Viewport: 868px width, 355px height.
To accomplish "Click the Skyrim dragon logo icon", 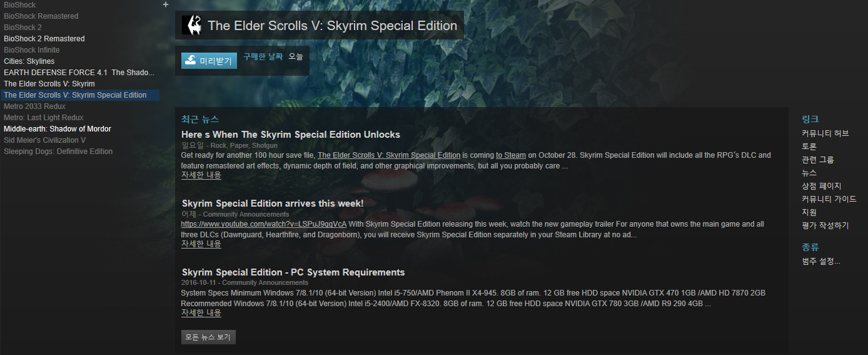I will click(x=191, y=26).
